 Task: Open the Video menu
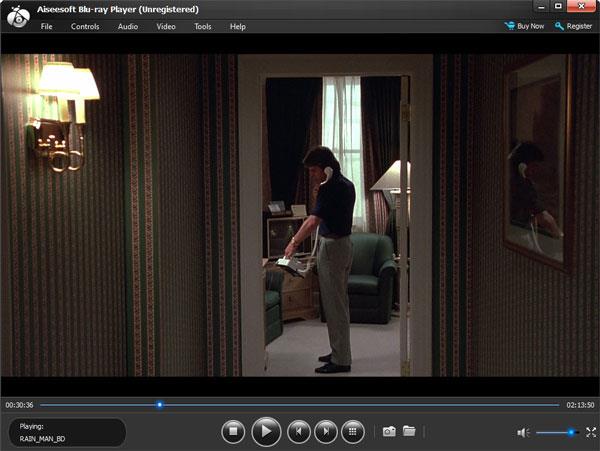pos(166,26)
